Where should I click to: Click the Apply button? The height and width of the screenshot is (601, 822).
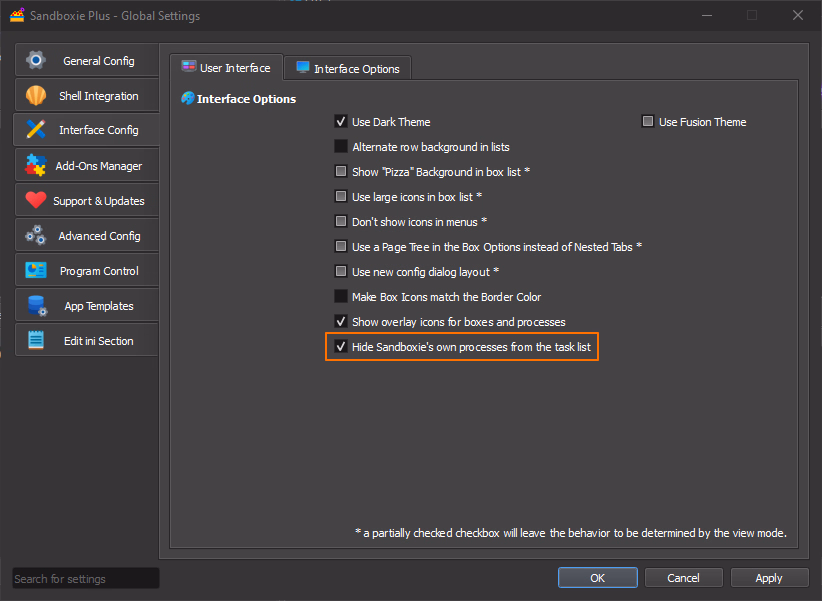tap(769, 578)
